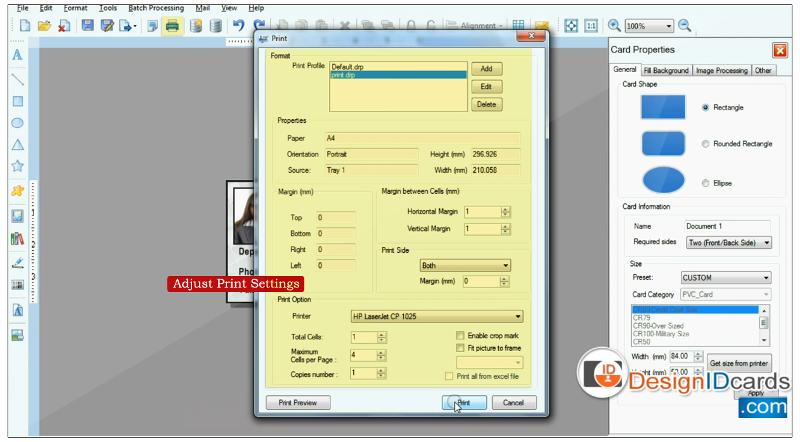The image size is (800, 442).
Task: Close the Card Properties panel
Action: click(780, 50)
